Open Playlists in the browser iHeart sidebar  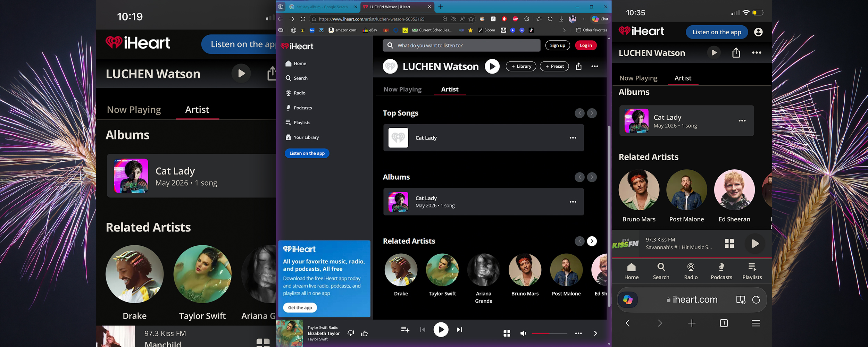pyautogui.click(x=298, y=122)
